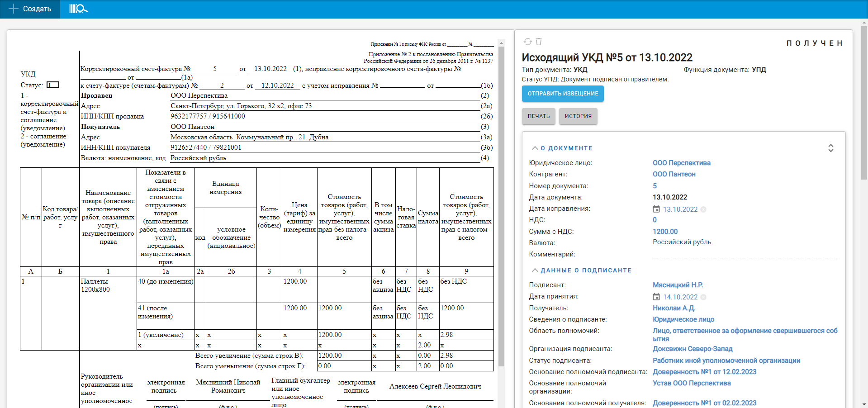This screenshot has height=408, width=868.
Task: Click Валюта value Российский рубль in details
Action: pos(682,242)
